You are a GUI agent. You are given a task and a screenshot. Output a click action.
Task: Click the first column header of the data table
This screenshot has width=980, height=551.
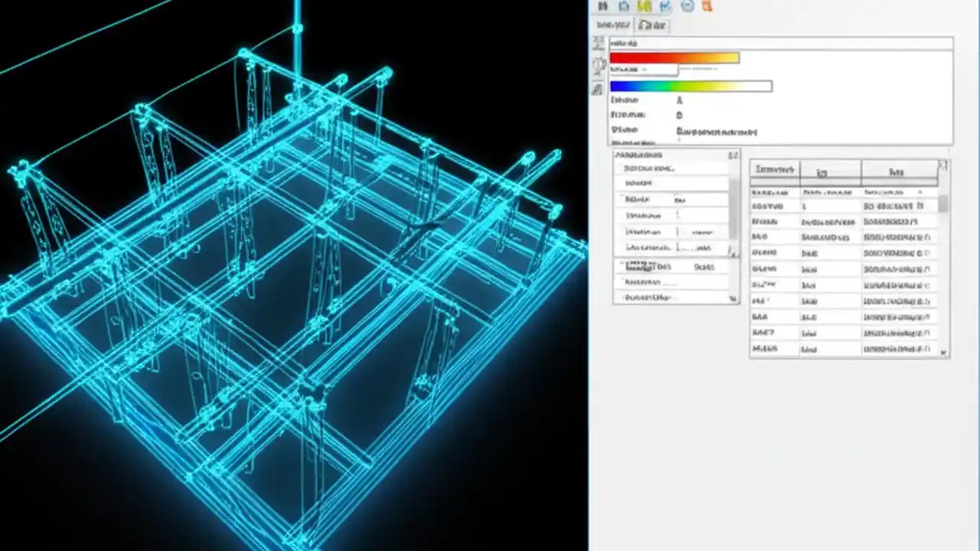[x=774, y=169]
